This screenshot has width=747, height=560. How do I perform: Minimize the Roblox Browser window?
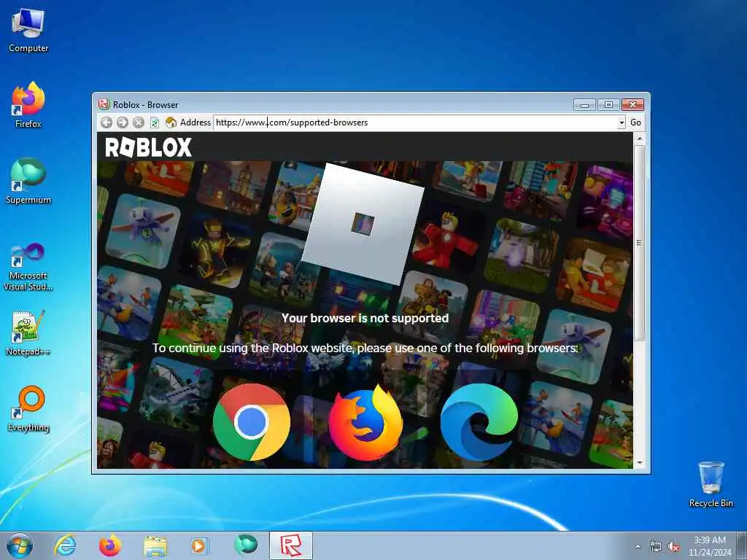coord(584,104)
